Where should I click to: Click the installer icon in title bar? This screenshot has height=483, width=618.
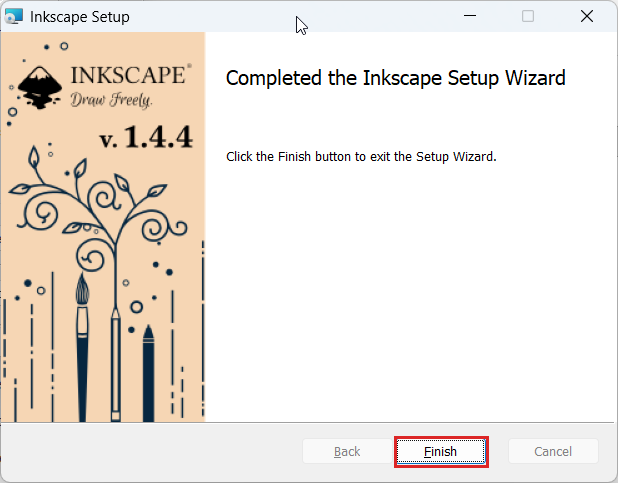[x=14, y=17]
